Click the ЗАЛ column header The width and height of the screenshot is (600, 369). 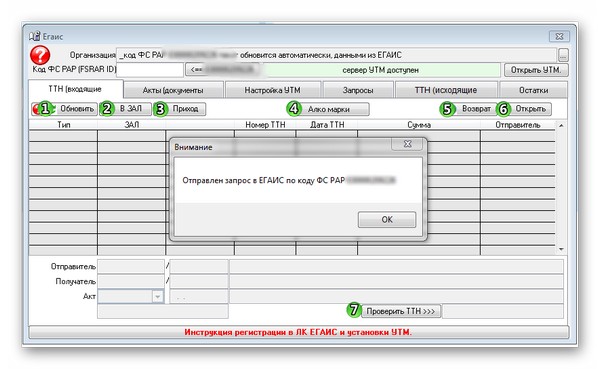click(132, 125)
